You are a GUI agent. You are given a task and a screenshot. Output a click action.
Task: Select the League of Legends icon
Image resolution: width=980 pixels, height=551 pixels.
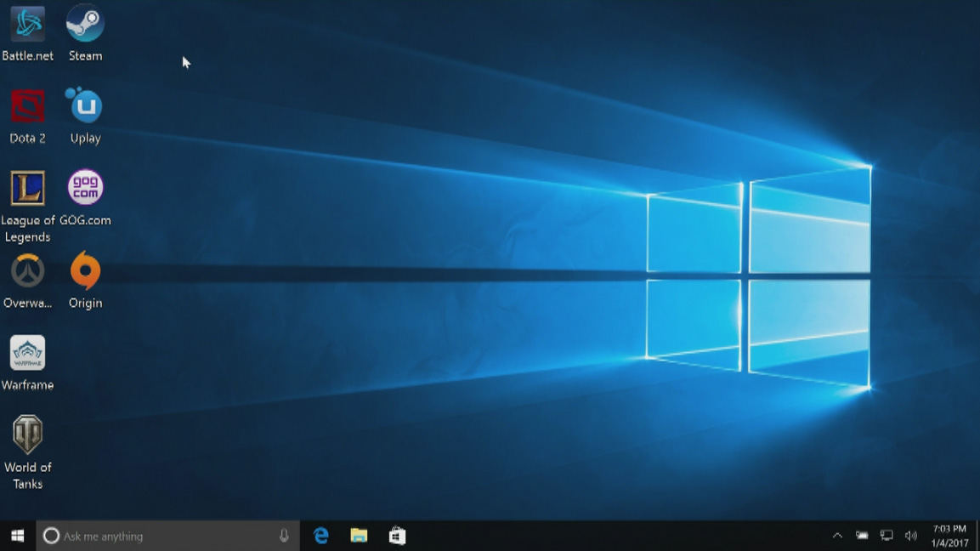pyautogui.click(x=27, y=207)
